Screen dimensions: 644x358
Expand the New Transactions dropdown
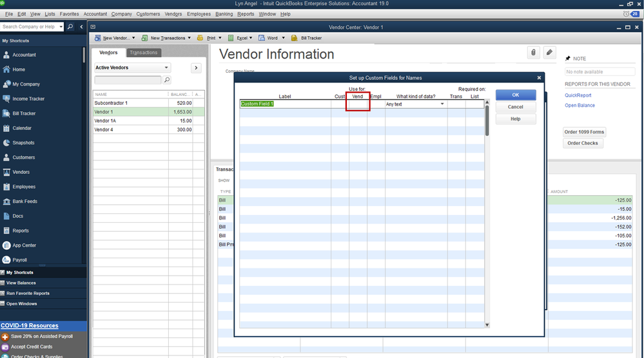click(189, 38)
